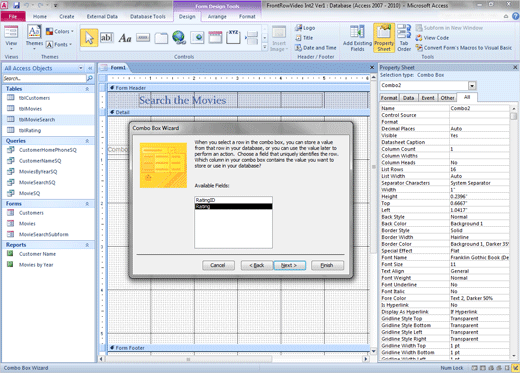This screenshot has width=520, height=373.
Task: Open the Data tab in Property Sheet
Action: [x=408, y=98]
